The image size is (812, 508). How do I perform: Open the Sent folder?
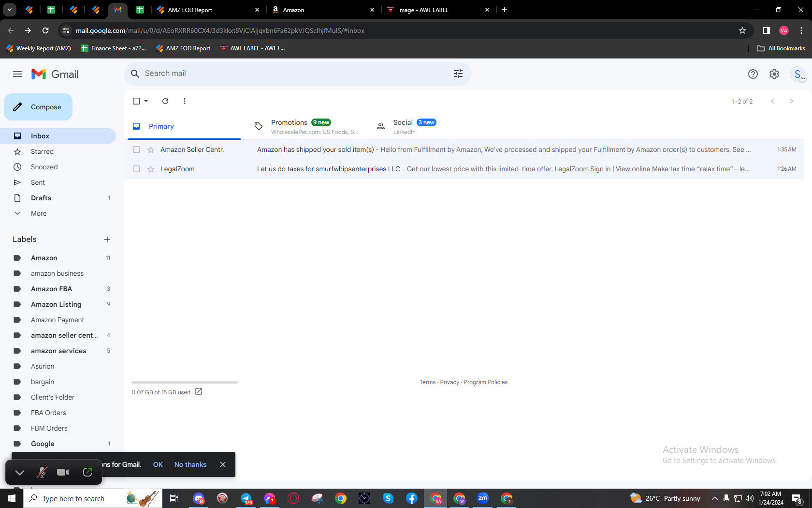(x=58, y=182)
